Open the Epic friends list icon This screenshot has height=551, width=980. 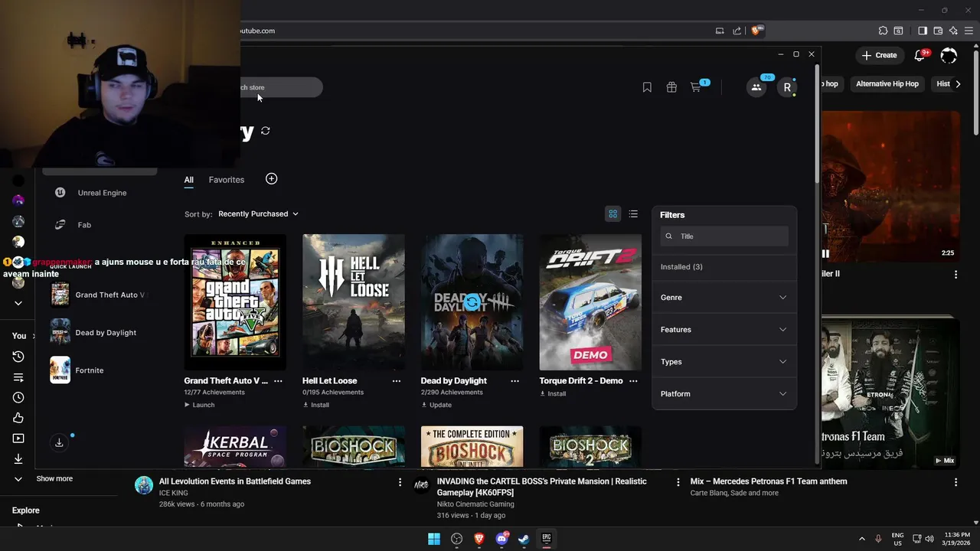pyautogui.click(x=756, y=87)
